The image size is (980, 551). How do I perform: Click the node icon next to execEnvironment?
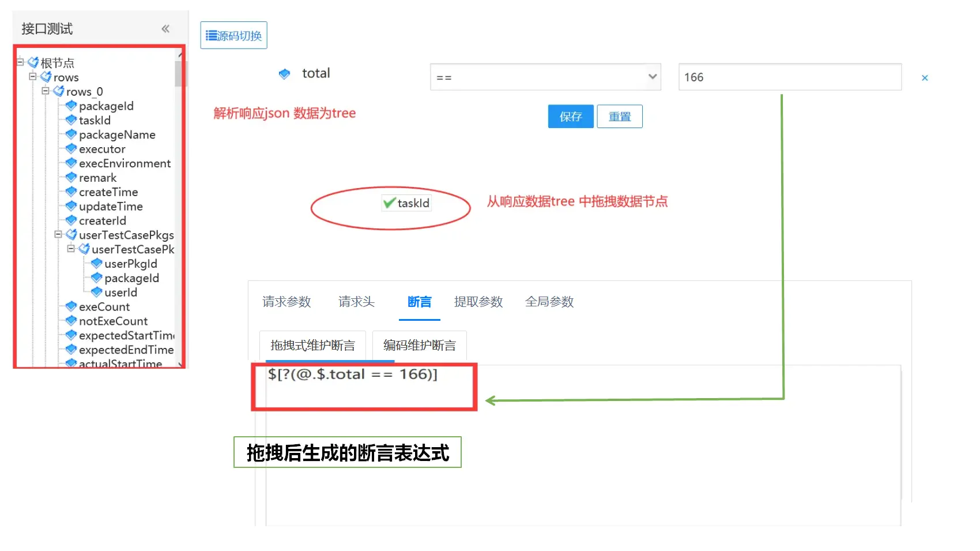[71, 163]
